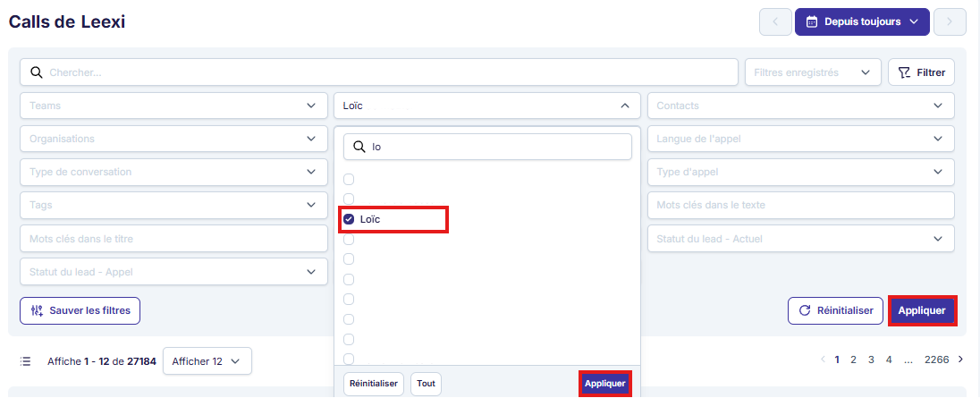This screenshot has height=398, width=980.
Task: Tick the checkbox directly below Loïc
Action: [349, 240]
